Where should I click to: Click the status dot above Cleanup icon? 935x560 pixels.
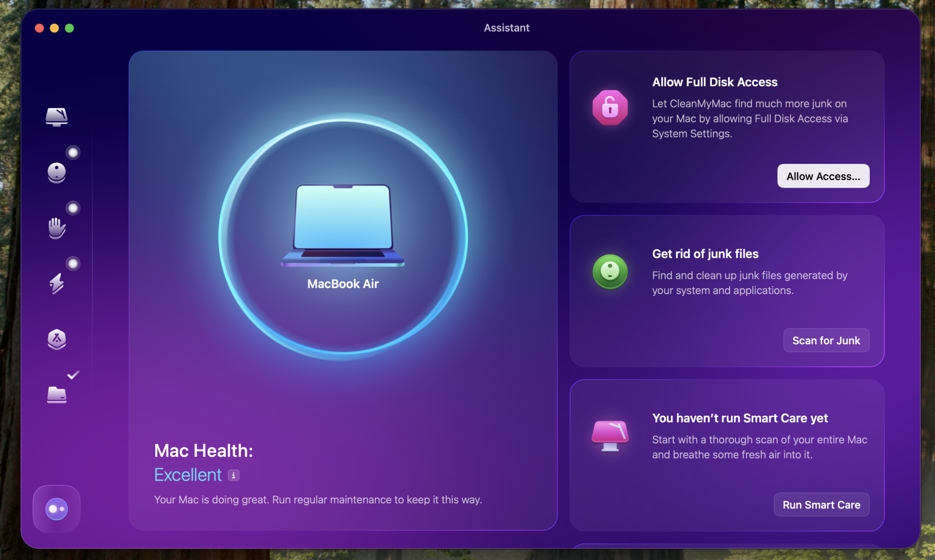pyautogui.click(x=73, y=153)
